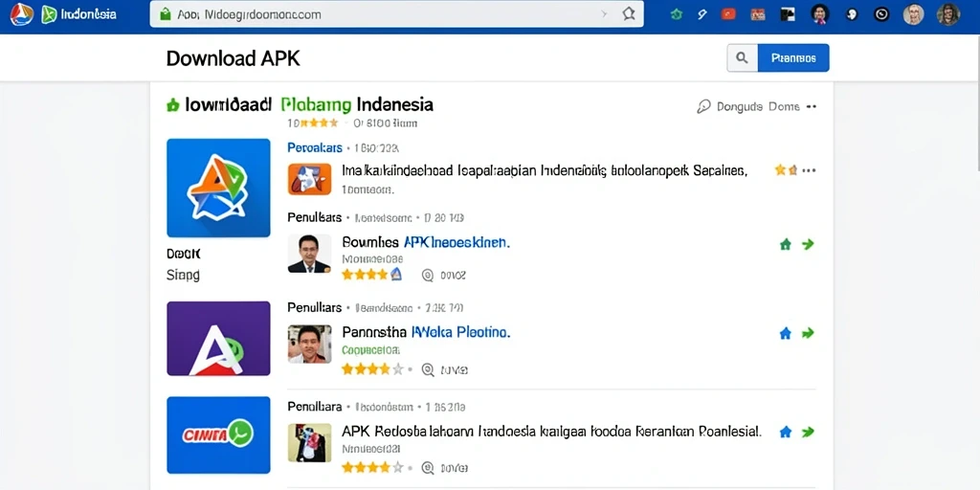Click the suited man avatar thumbnail

click(309, 254)
